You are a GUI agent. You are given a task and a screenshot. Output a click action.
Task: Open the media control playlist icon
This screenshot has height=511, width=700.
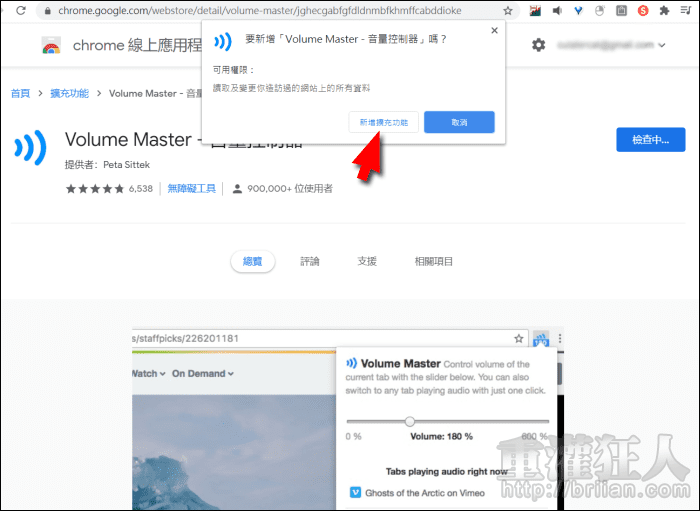(x=686, y=10)
